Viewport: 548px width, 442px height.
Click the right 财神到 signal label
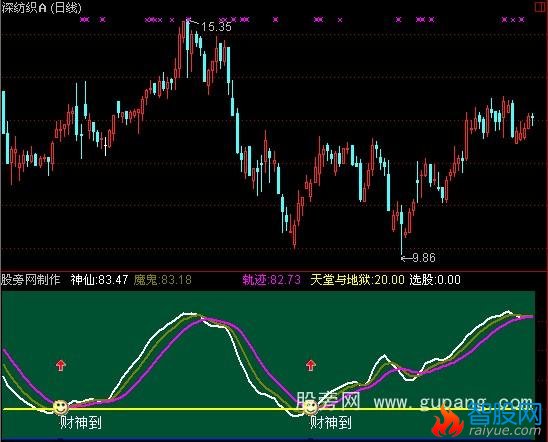click(331, 422)
